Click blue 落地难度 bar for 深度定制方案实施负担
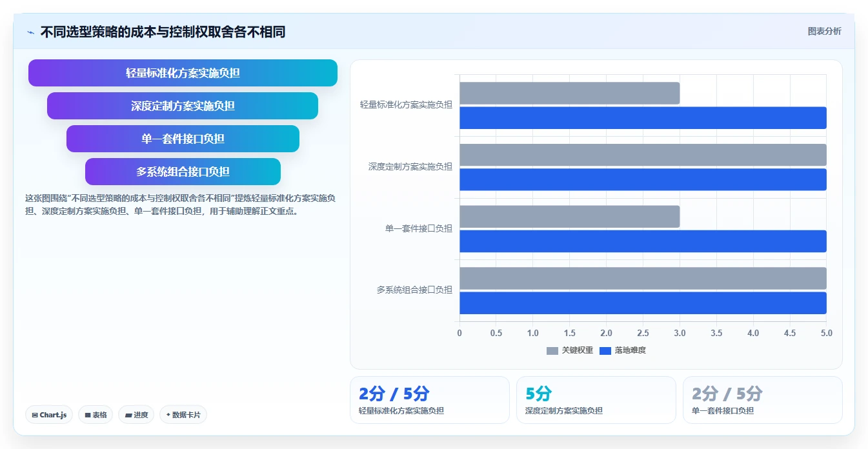Viewport: 868px width, 449px height. (x=643, y=179)
